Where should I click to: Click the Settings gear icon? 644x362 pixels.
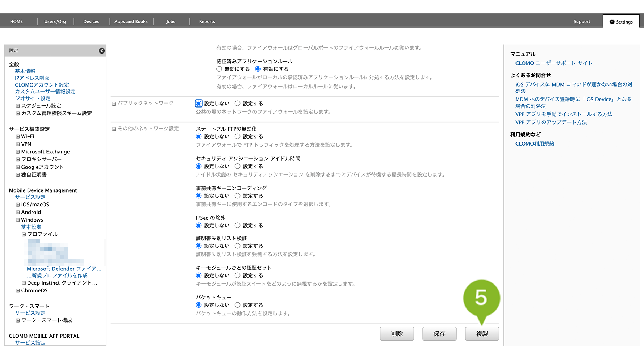pos(612,22)
